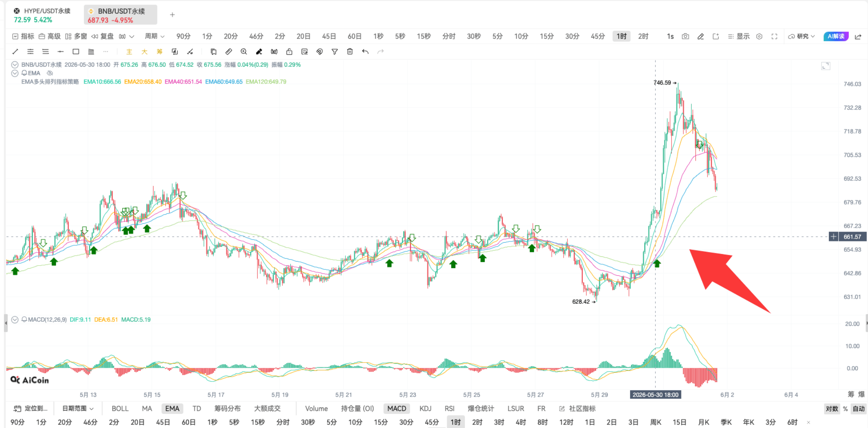Select the ruler measurement tool

click(228, 52)
